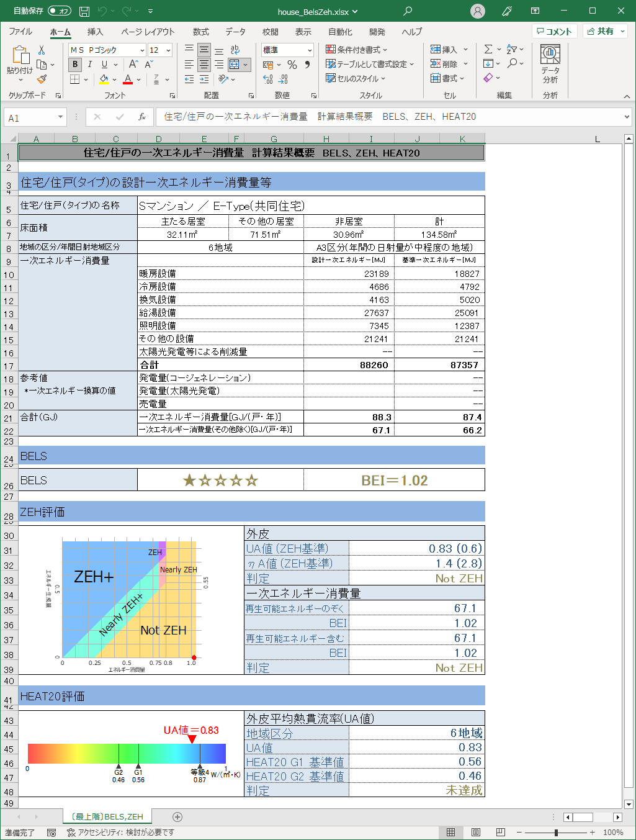Click the Format Painter brush icon

pyautogui.click(x=42, y=79)
